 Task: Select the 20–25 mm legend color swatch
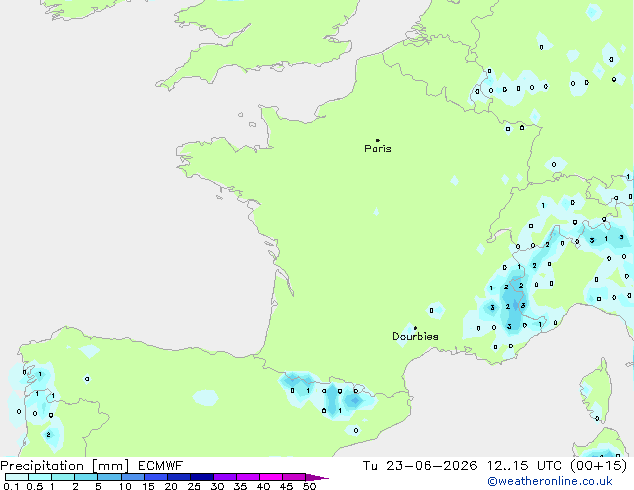pos(179,477)
